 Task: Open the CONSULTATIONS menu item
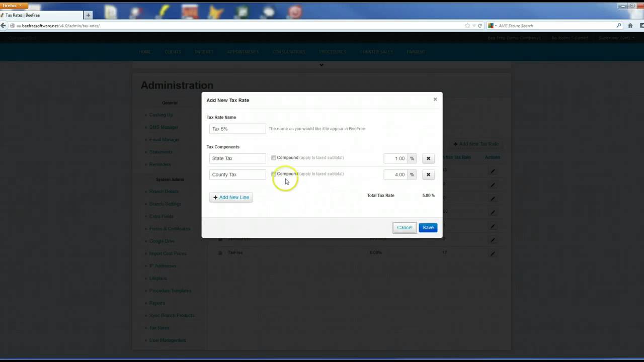click(x=289, y=52)
